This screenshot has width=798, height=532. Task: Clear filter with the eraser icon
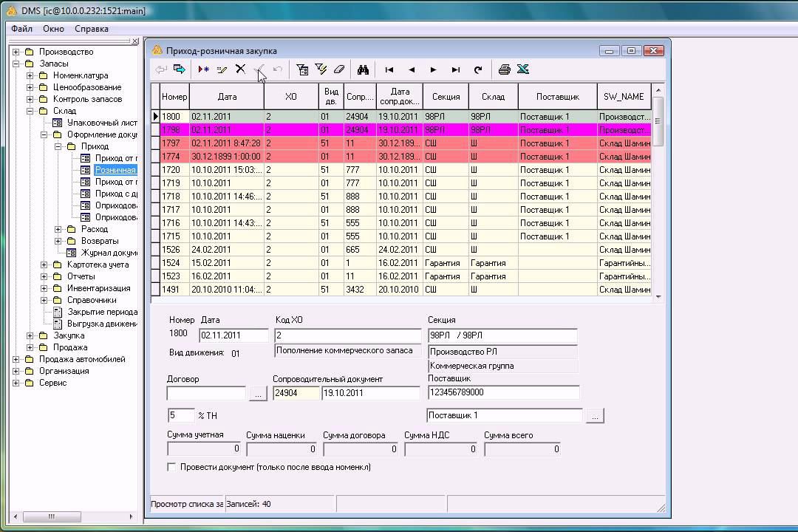(x=339, y=69)
